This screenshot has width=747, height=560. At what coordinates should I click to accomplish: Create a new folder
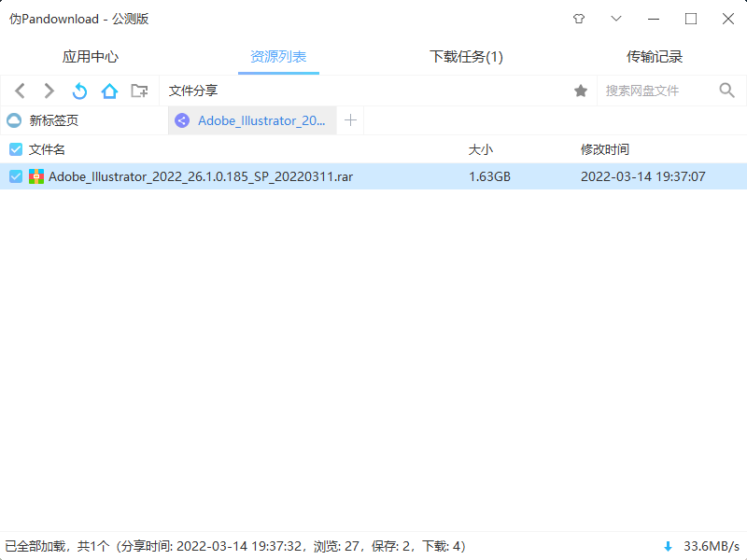point(139,91)
